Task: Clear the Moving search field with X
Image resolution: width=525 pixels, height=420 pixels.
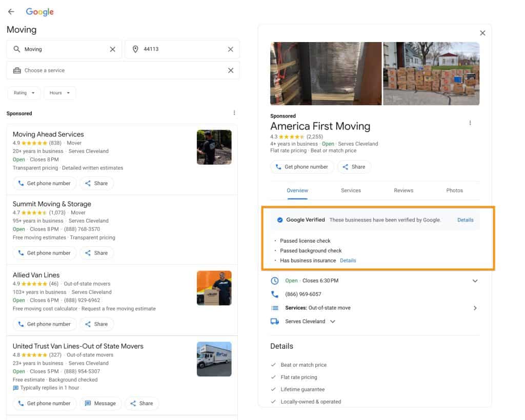Action: [112, 49]
